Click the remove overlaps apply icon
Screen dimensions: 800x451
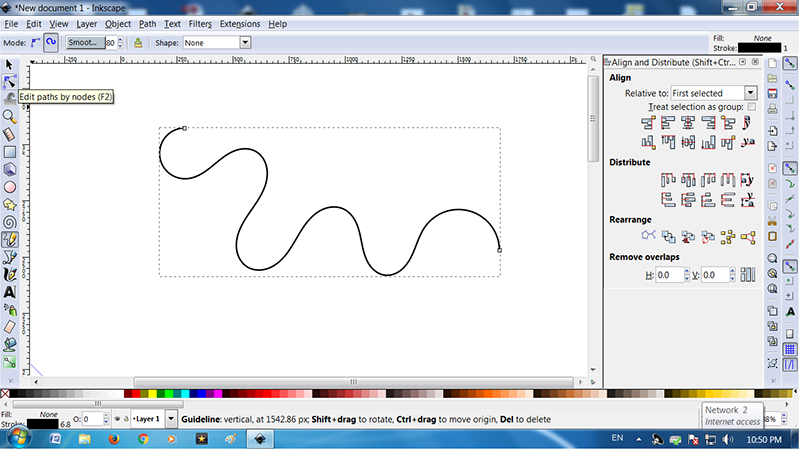pos(747,274)
